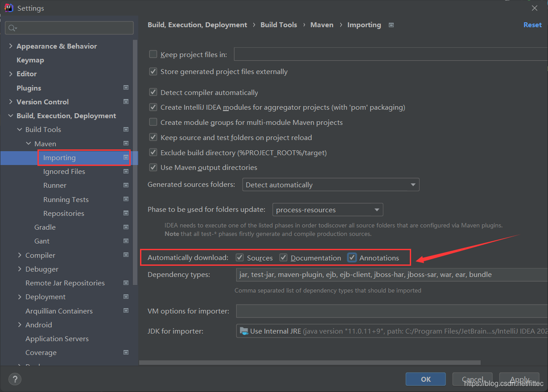Collapse the Maven tree node

click(x=29, y=144)
